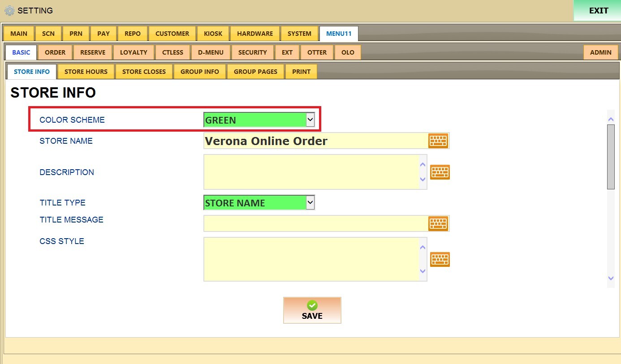Select the OLO sub-tab
The width and height of the screenshot is (621, 364).
pos(348,52)
